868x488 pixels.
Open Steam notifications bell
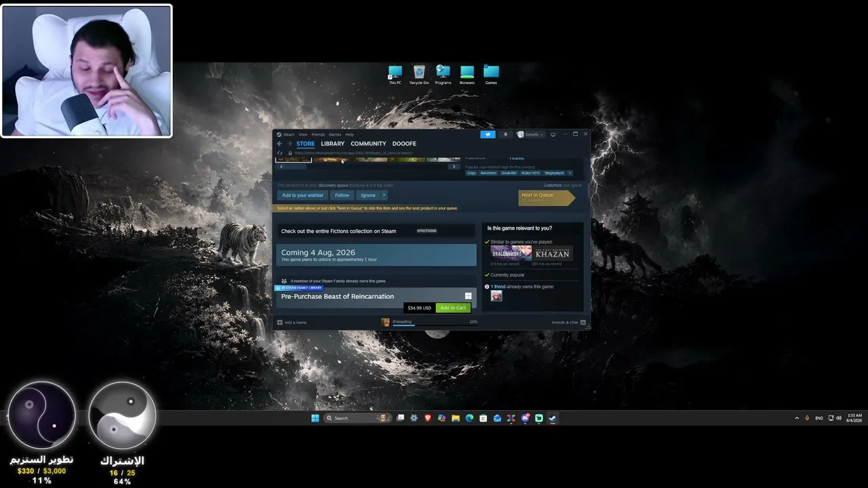505,134
